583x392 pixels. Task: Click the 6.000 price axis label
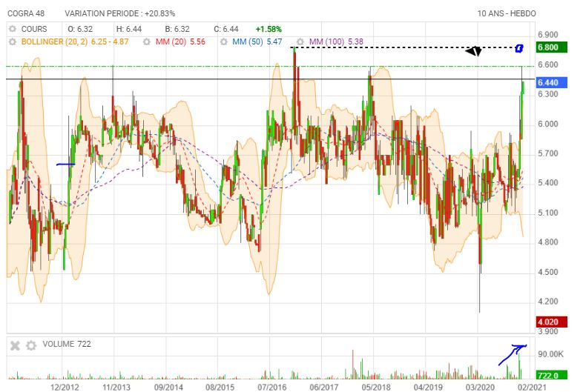tap(547, 124)
